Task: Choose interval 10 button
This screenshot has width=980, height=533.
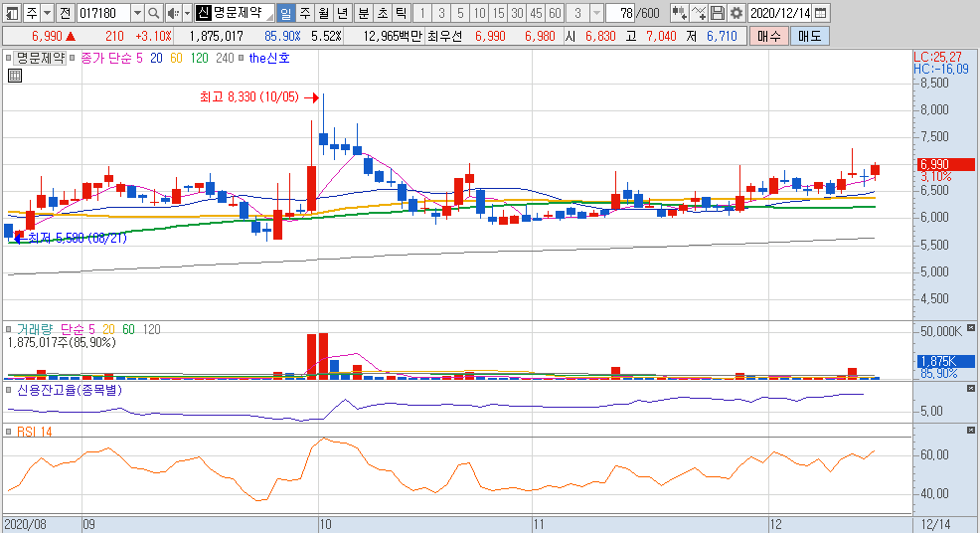Action: coord(479,13)
